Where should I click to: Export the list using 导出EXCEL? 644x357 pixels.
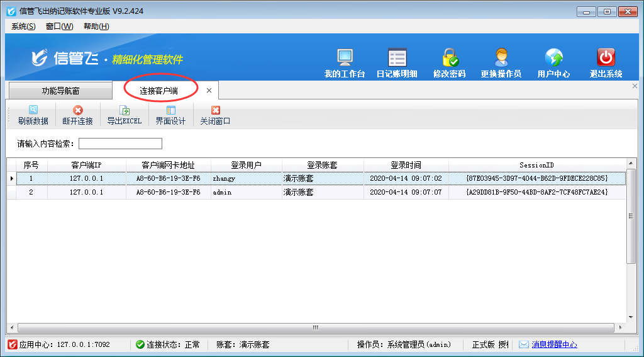(124, 116)
